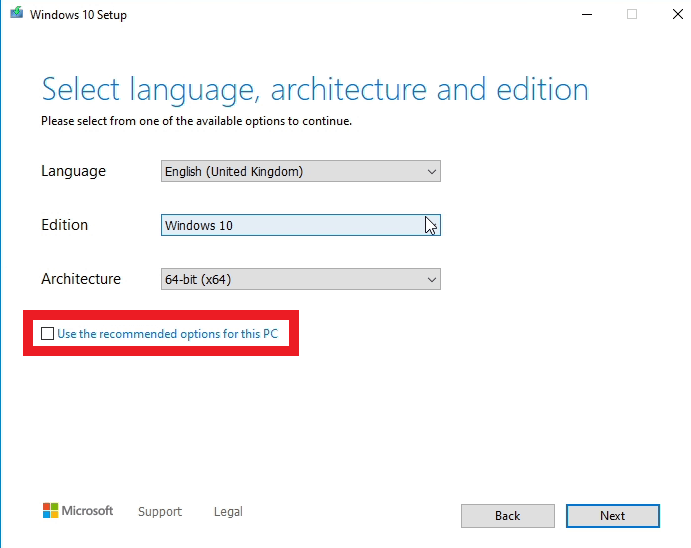Select the English (United Kingdom) combo box
Viewport: 691px width, 548px height.
pos(301,171)
